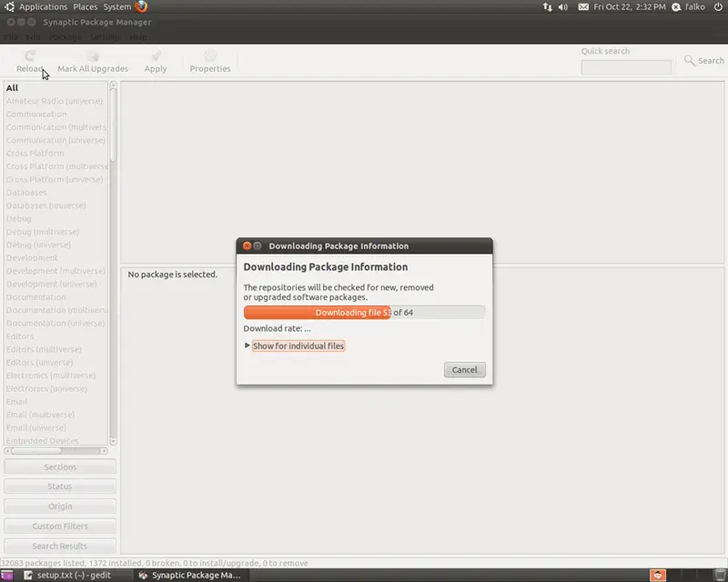This screenshot has height=582, width=728.
Task: Select Cross Platform (universe) category
Action: (55, 179)
